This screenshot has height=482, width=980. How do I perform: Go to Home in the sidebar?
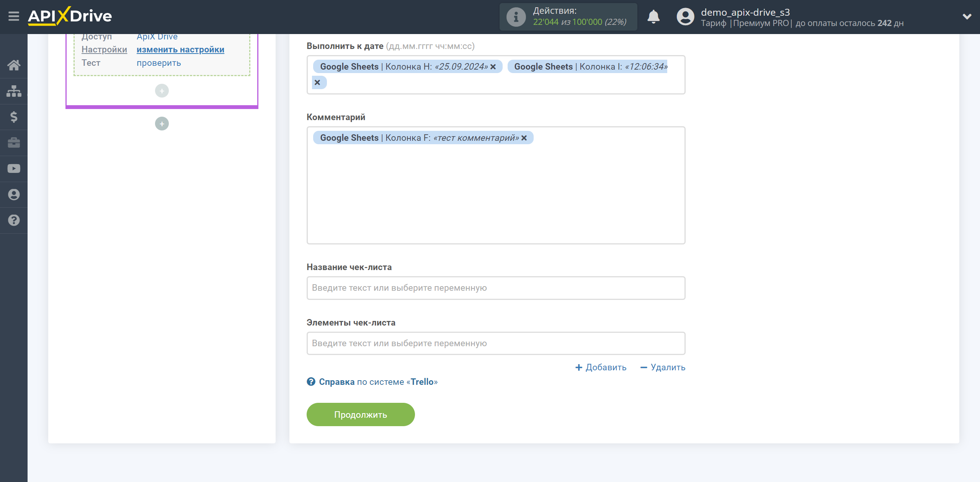[x=14, y=65]
